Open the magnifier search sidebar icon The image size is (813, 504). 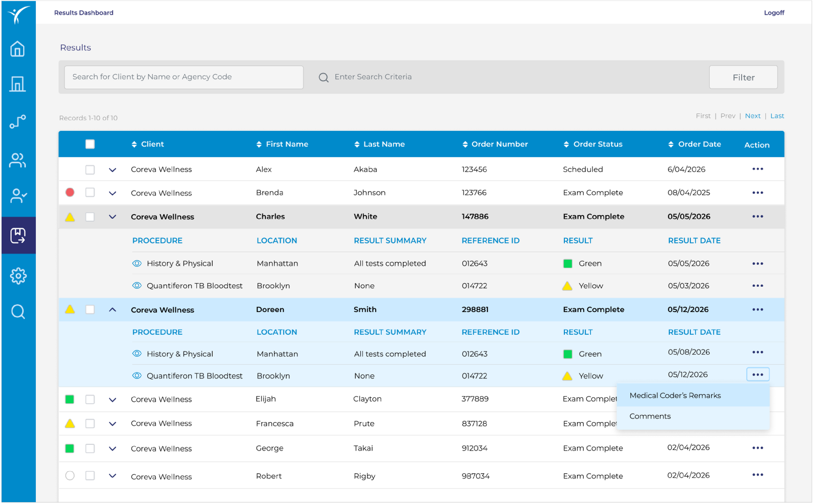18,312
